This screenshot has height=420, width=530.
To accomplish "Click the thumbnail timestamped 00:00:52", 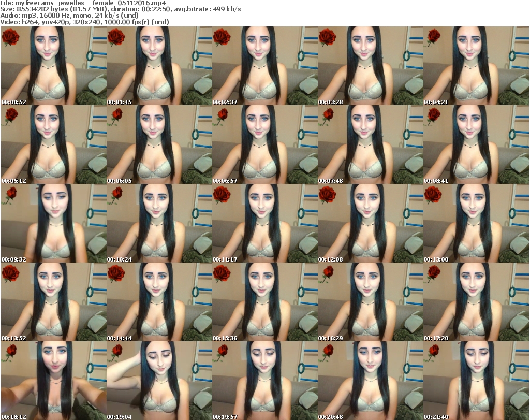I will 53,66.
